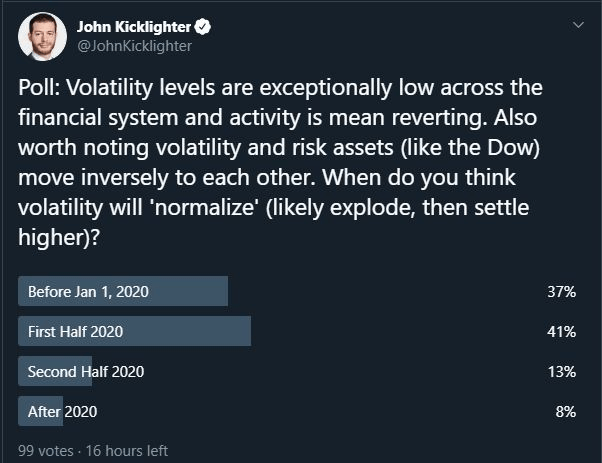Click the 8% result label
The height and width of the screenshot is (463, 602).
[566, 412]
